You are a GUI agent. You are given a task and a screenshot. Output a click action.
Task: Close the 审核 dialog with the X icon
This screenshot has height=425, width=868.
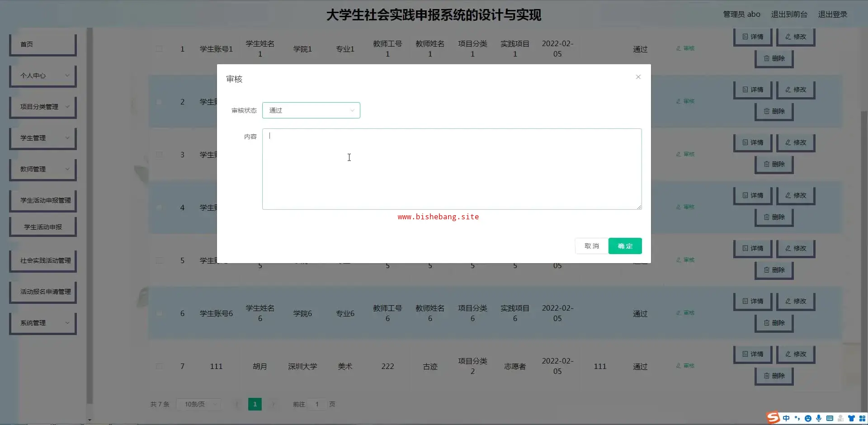point(638,77)
